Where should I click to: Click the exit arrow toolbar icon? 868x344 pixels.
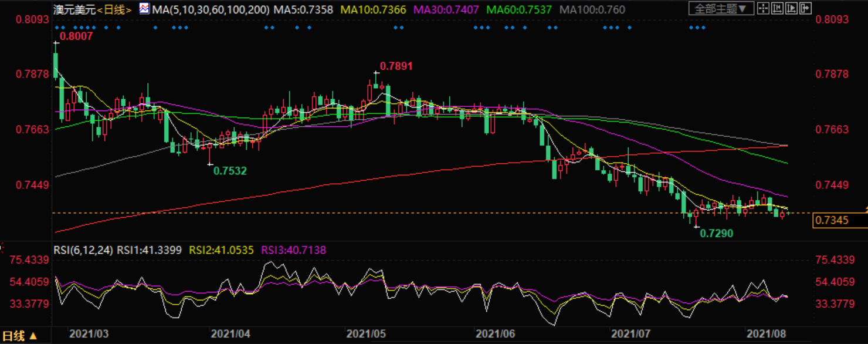tap(805, 8)
